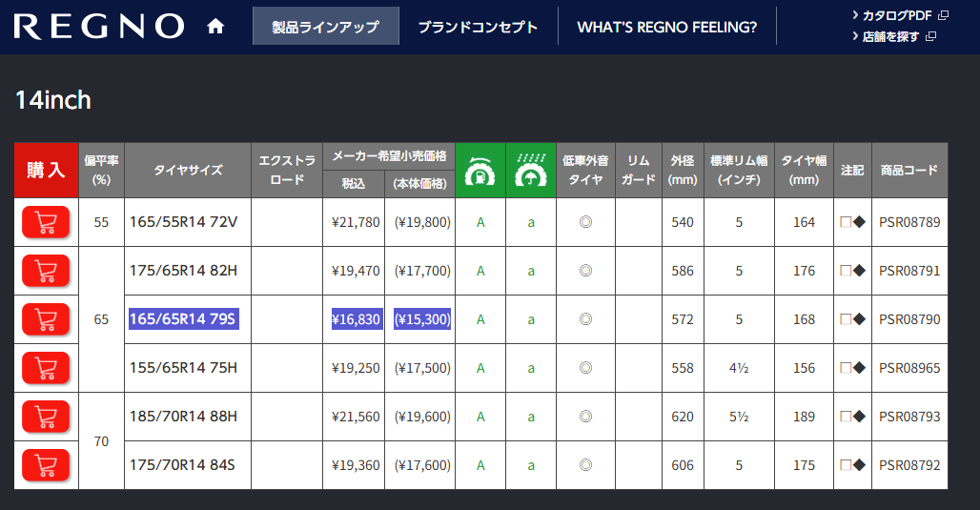
Task: Select tire size 155/65R14 75H
Action: coord(183,368)
